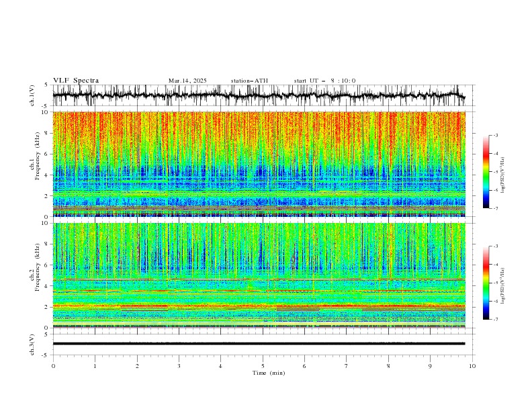Click the log(PSD) label beside ch.2 colorbar
This screenshot has width=532, height=411.
click(502, 286)
